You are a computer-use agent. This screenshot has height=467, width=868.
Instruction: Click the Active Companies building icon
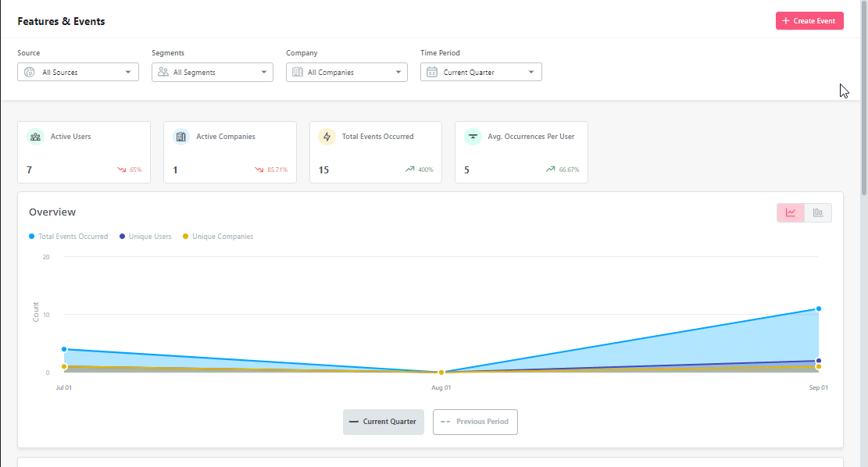(x=180, y=136)
